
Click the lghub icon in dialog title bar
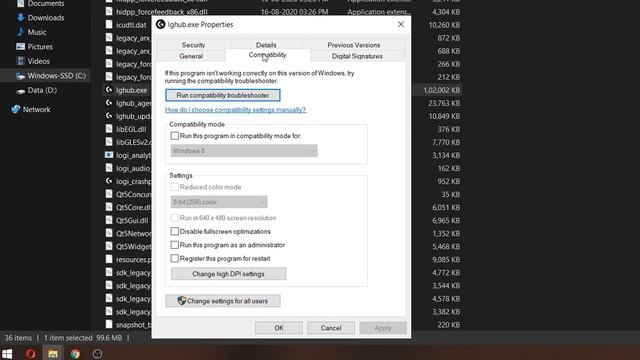[x=160, y=24]
